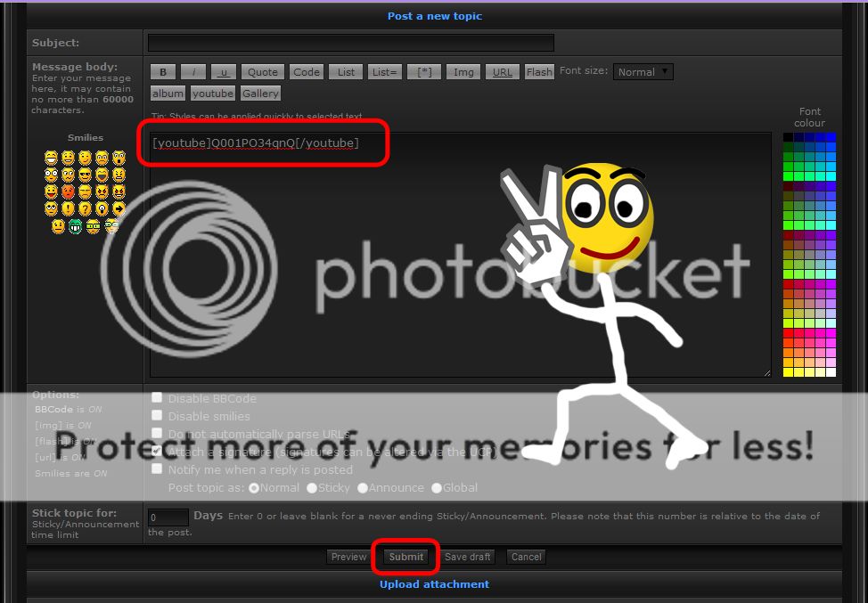Click the album BBCode button
Screen dimensions: 868x603
coord(168,94)
